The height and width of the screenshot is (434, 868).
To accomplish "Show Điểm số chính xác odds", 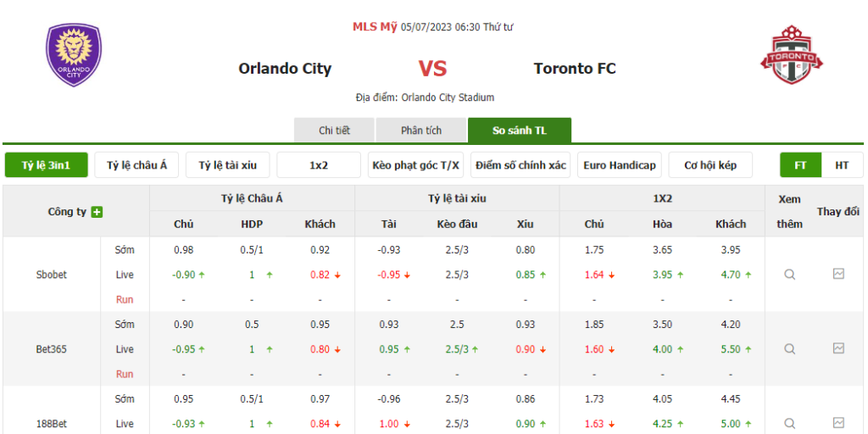I will [x=520, y=165].
